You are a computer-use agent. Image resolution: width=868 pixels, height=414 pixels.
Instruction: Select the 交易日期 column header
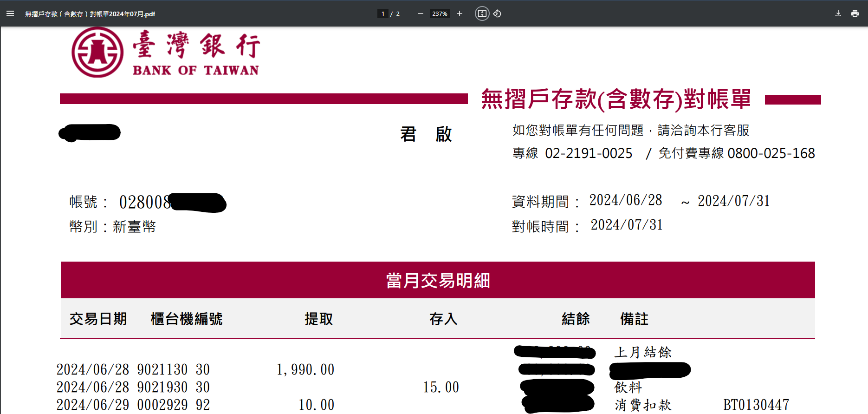click(x=98, y=319)
